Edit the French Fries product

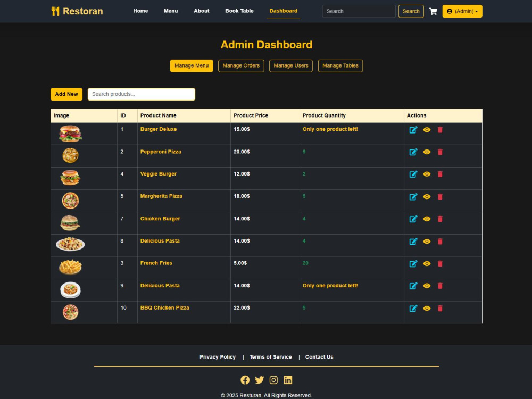coord(413,264)
